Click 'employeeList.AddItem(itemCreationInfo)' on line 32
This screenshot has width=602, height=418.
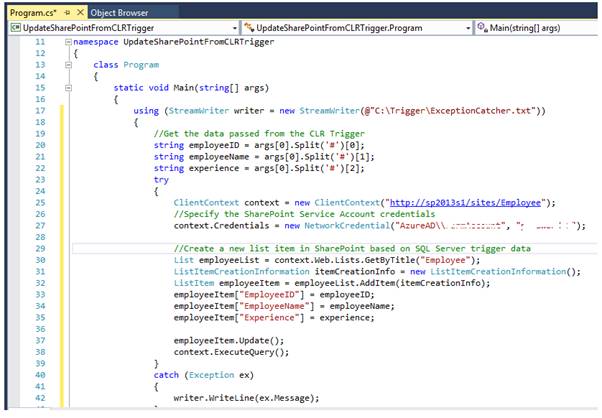point(392,283)
